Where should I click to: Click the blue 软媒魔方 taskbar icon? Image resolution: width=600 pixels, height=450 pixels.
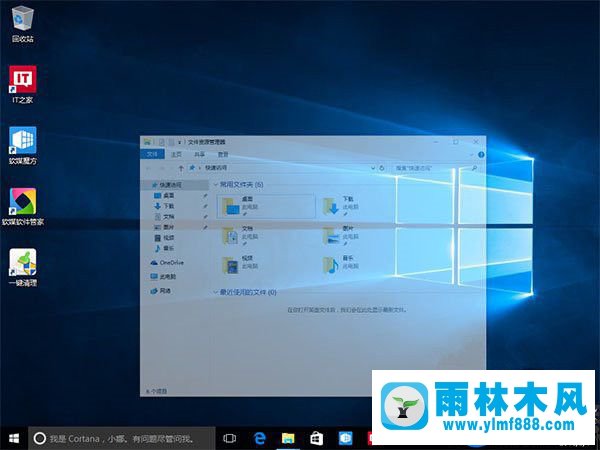(345, 439)
